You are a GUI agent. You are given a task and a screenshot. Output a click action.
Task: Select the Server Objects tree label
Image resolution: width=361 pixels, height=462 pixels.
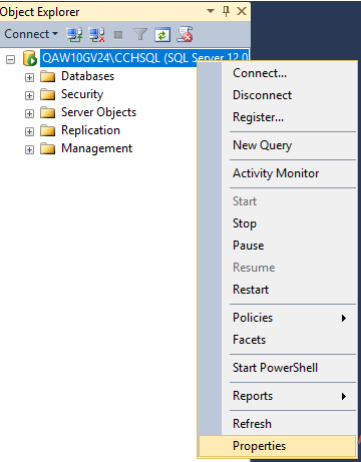[99, 113]
